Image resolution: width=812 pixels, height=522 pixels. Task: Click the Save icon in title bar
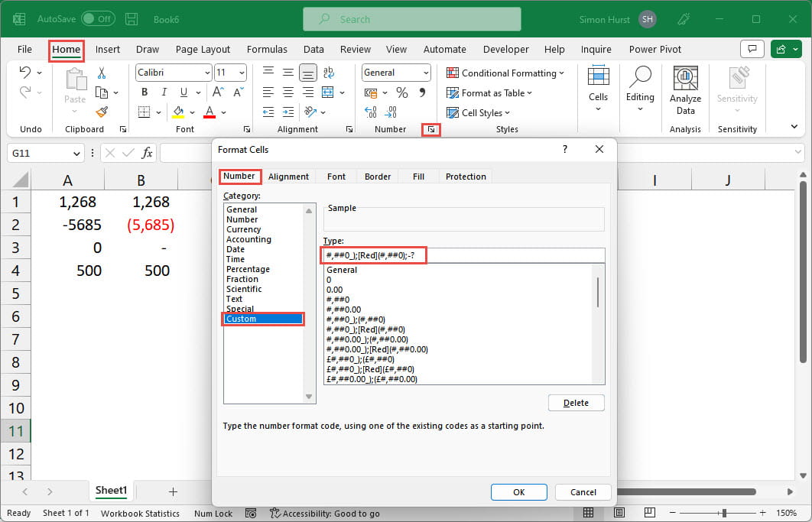click(132, 18)
